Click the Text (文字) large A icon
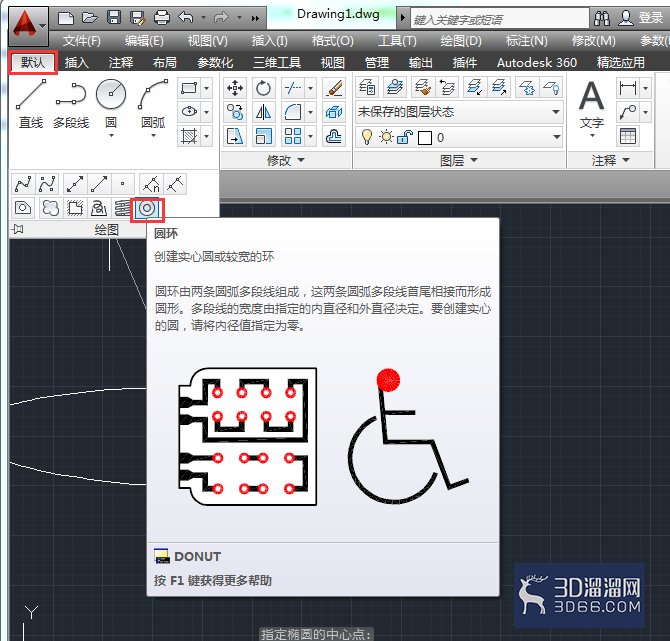Screen dimensions: 670x641 [592, 96]
